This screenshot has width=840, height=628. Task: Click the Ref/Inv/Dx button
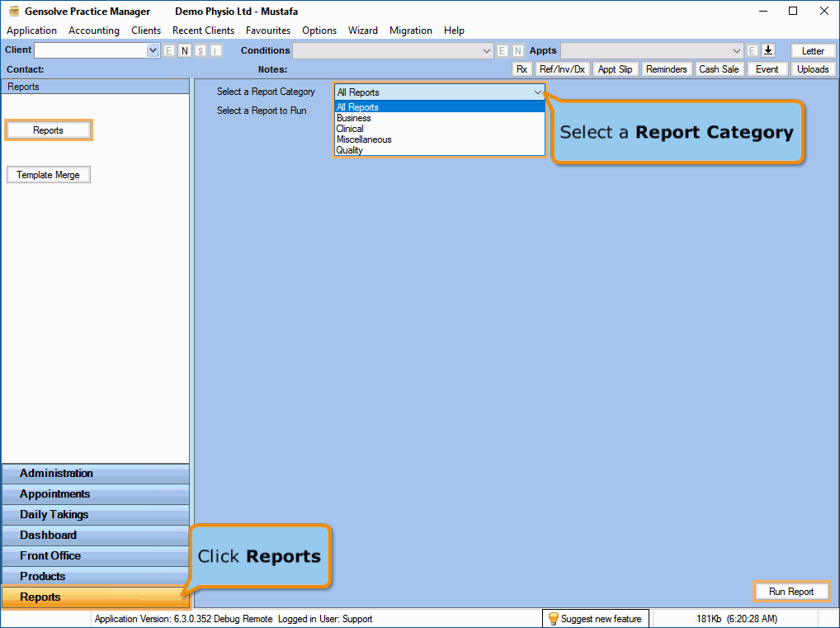click(562, 69)
